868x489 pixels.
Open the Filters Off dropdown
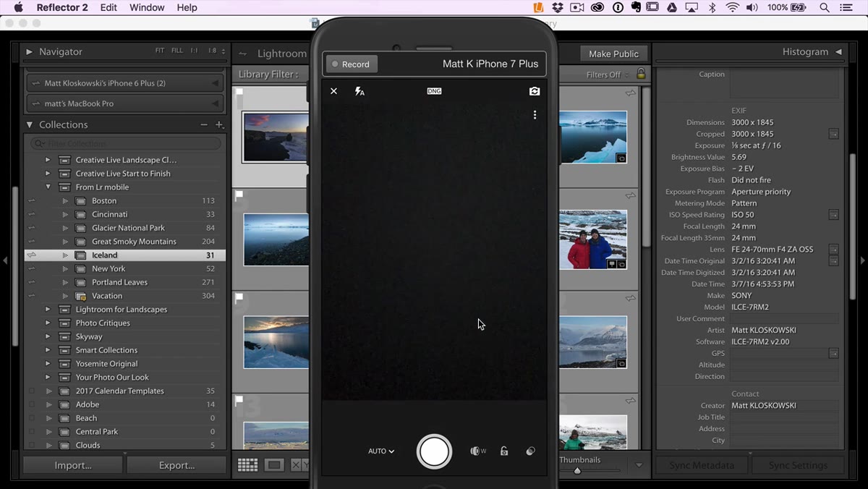[606, 75]
